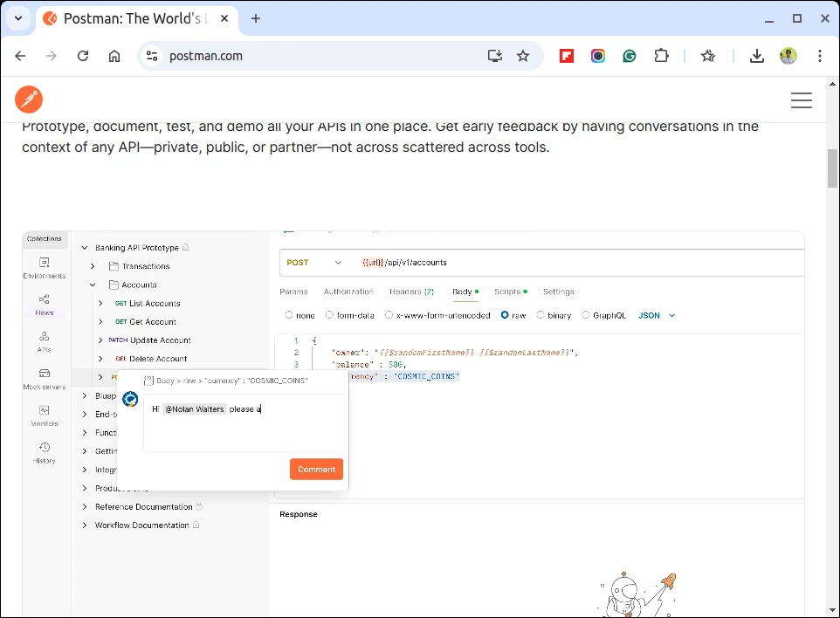Open Flows in the Postman sidebar
Viewport: 840px width, 618px height.
[45, 306]
